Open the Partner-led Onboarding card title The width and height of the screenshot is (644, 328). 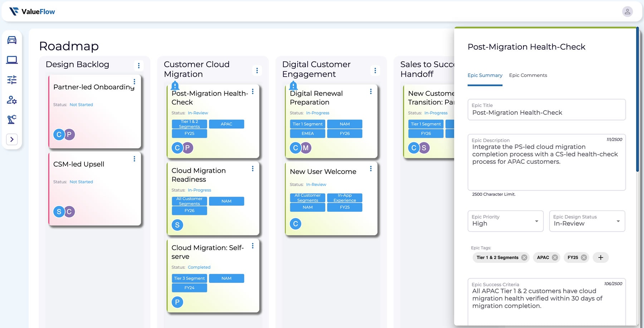pos(94,87)
